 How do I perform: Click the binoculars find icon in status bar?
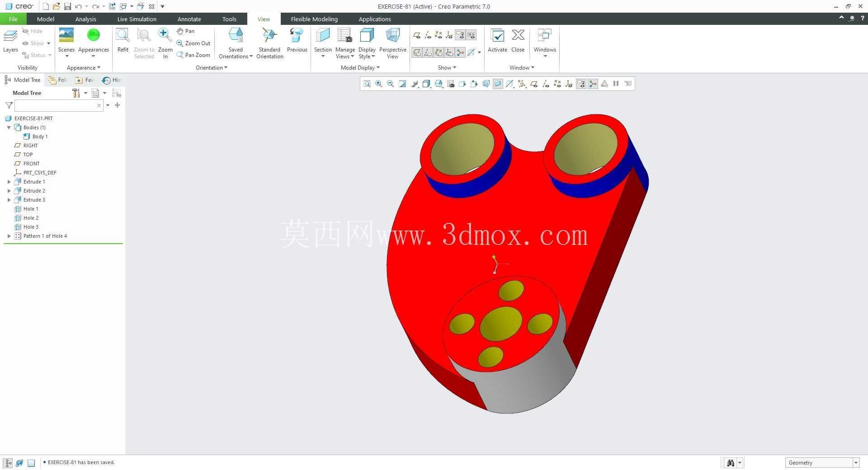click(x=730, y=463)
